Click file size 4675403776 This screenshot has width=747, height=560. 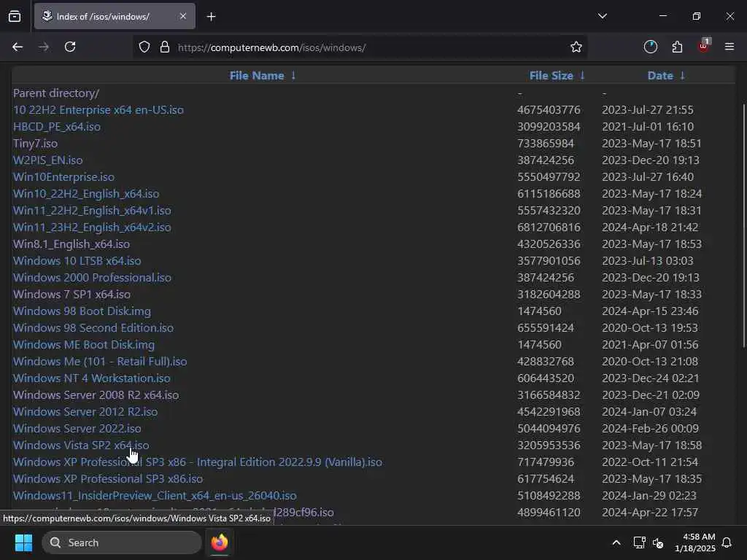coord(549,109)
